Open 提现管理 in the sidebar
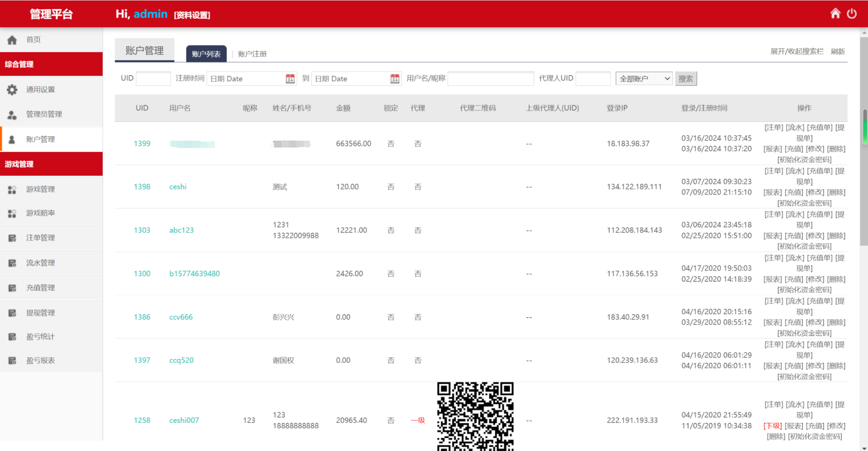This screenshot has height=451, width=868. click(40, 313)
